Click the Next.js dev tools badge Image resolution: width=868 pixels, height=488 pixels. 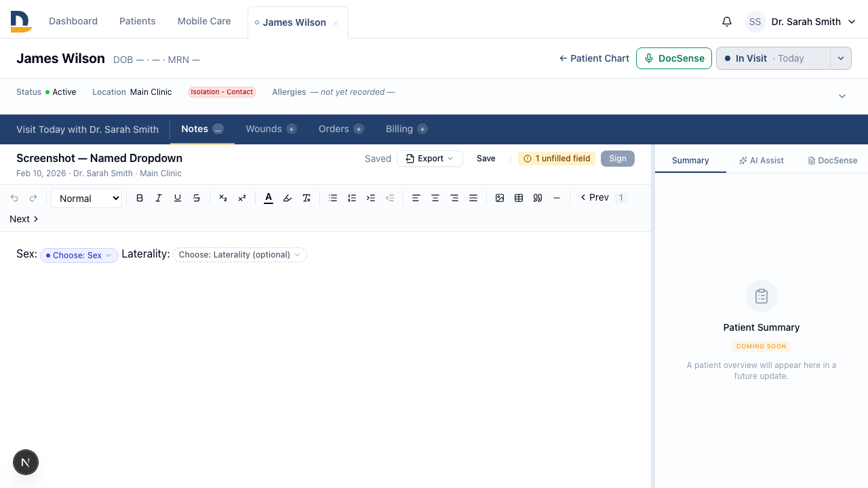point(26,463)
